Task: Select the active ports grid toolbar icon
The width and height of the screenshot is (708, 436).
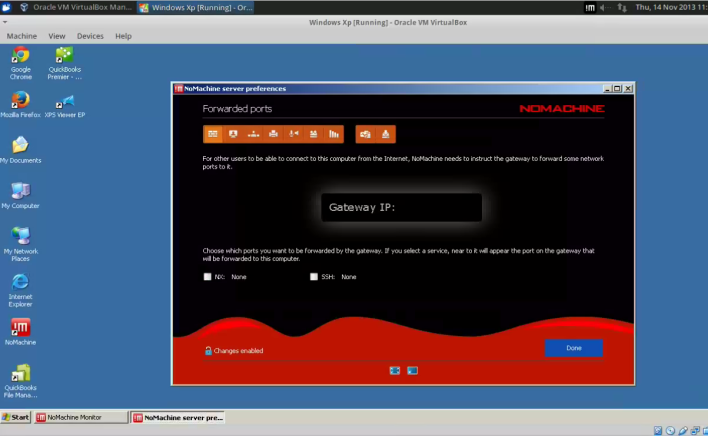Action: point(213,134)
